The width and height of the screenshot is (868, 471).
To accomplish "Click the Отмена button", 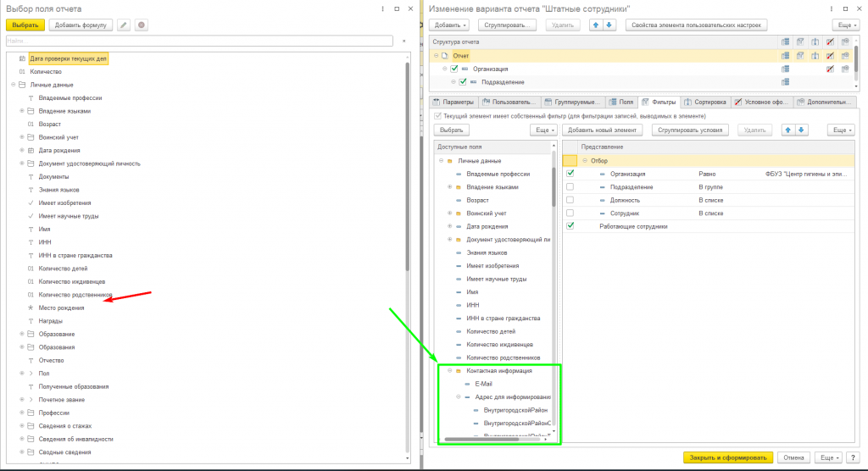I will point(793,457).
